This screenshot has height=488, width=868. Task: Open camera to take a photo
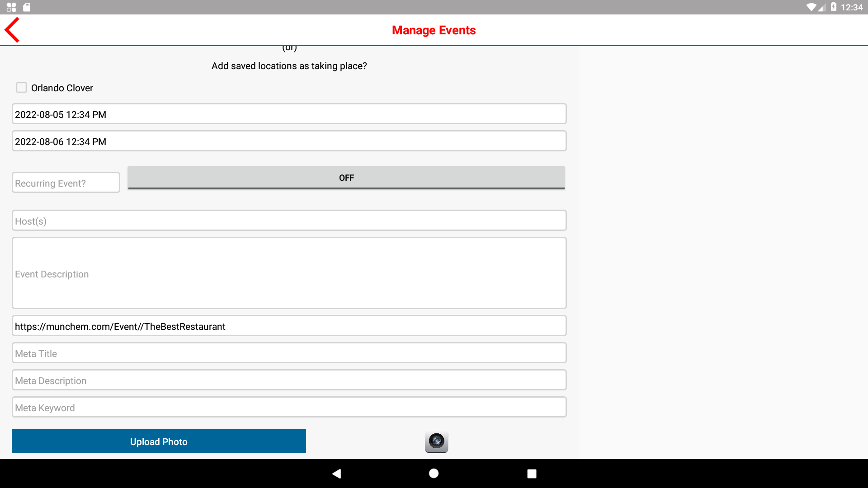[x=436, y=441]
